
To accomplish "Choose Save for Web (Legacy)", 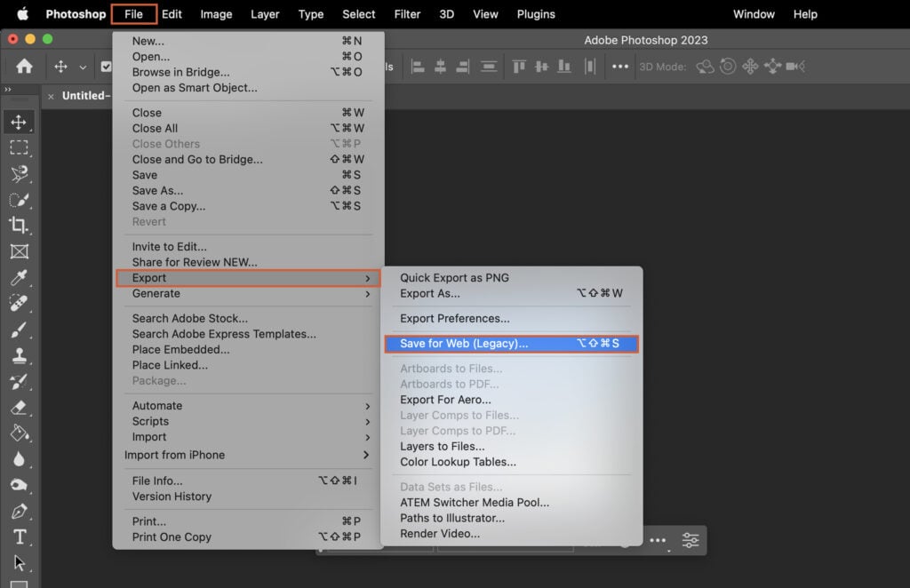I will (512, 343).
